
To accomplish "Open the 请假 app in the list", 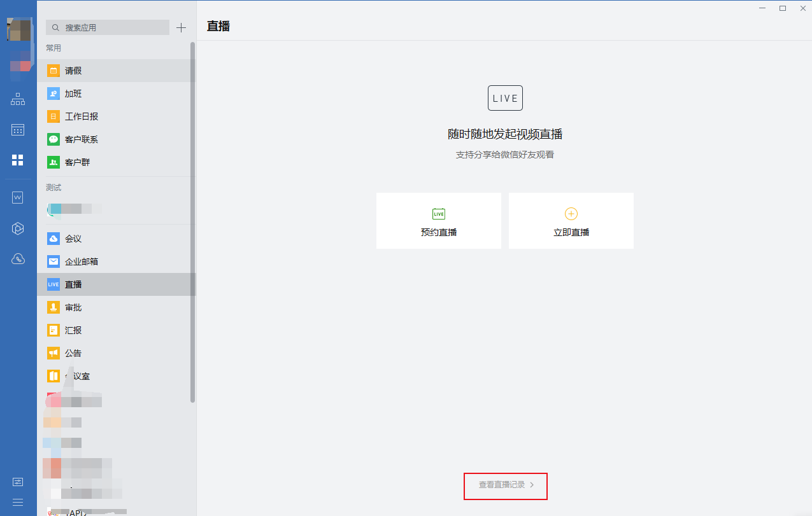I will click(x=73, y=71).
